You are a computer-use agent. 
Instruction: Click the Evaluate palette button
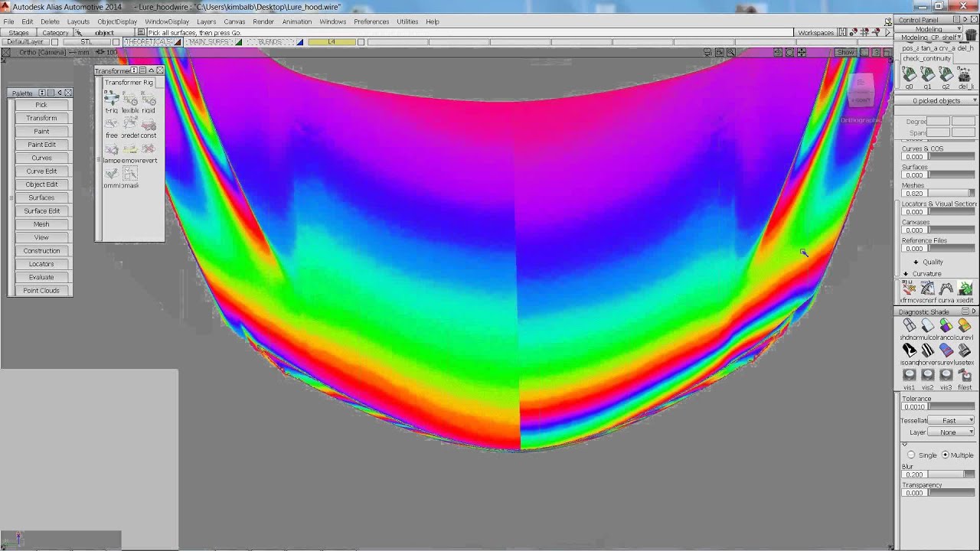(41, 277)
